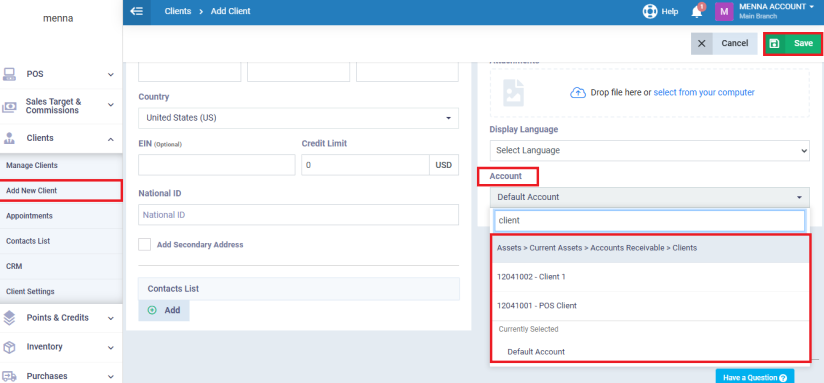Add a contact to Contacts List
Image resolution: width=824 pixels, height=383 pixels.
coord(164,310)
